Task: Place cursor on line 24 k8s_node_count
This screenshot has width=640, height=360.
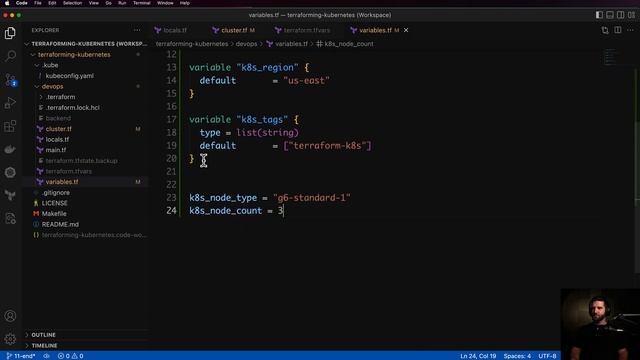Action: (x=225, y=211)
